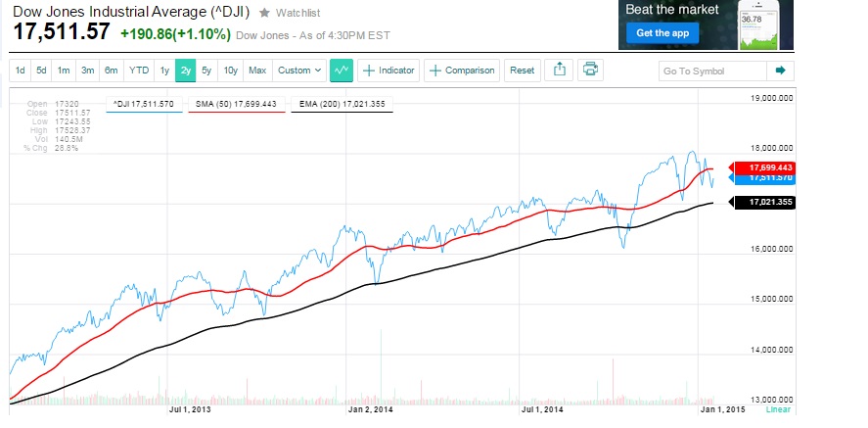
Task: Click in the Go To Symbol field
Action: pyautogui.click(x=711, y=71)
